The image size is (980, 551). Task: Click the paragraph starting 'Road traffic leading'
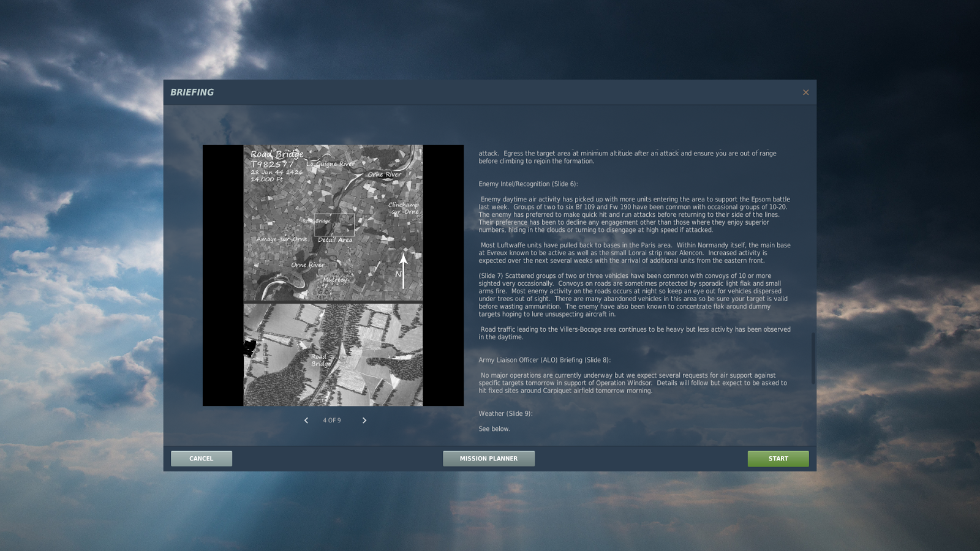tap(635, 333)
